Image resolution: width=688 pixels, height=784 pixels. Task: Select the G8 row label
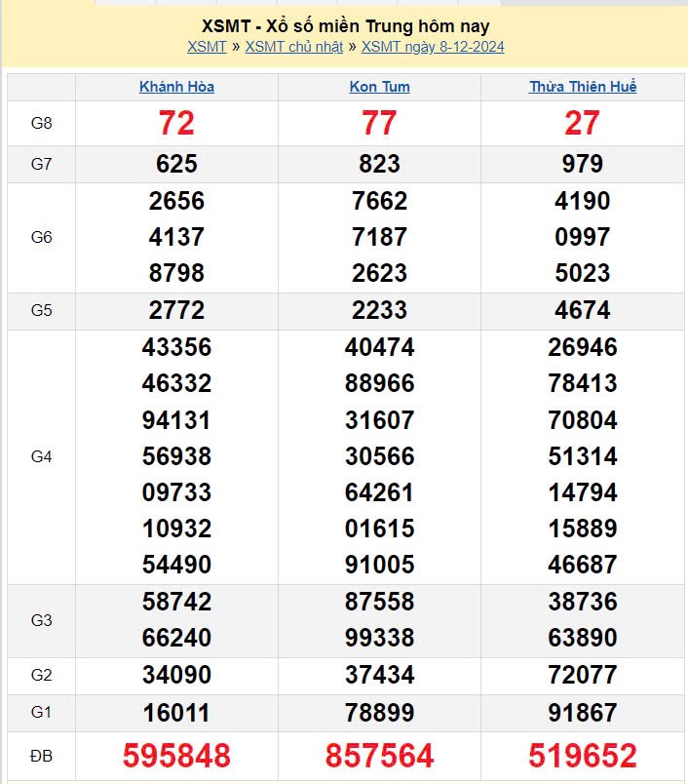point(41,123)
